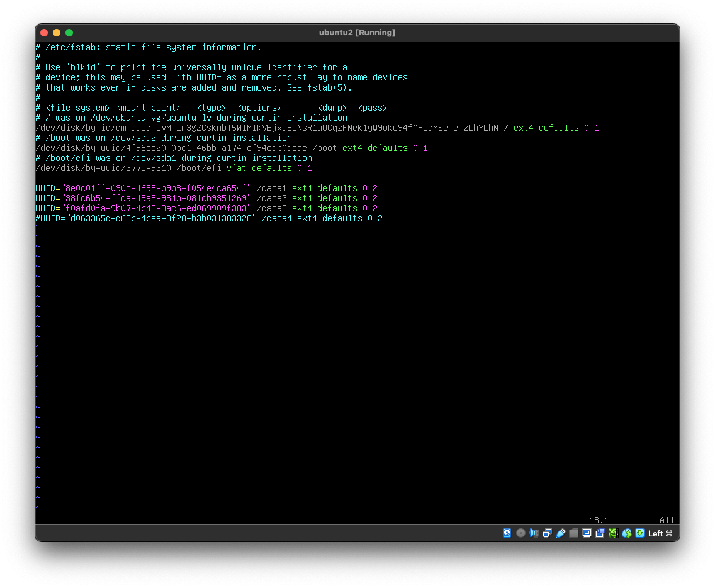Open the shared folders status icon
Viewport: 715px width, 588px height.
point(573,533)
